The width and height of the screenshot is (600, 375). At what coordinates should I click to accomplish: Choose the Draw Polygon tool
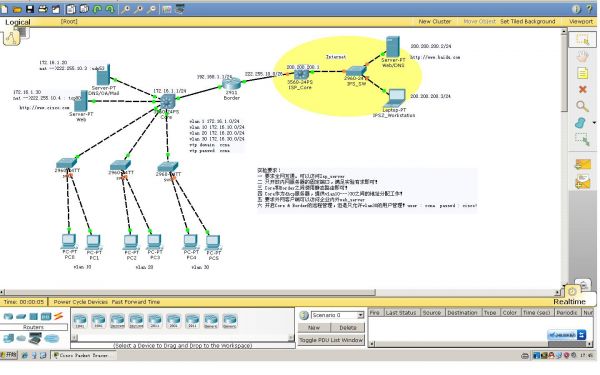click(x=580, y=122)
